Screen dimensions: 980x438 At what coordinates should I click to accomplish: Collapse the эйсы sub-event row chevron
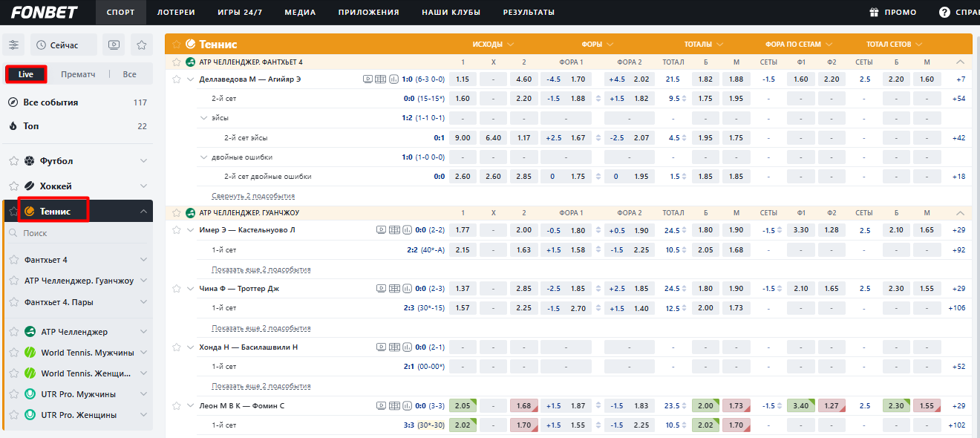pyautogui.click(x=204, y=117)
